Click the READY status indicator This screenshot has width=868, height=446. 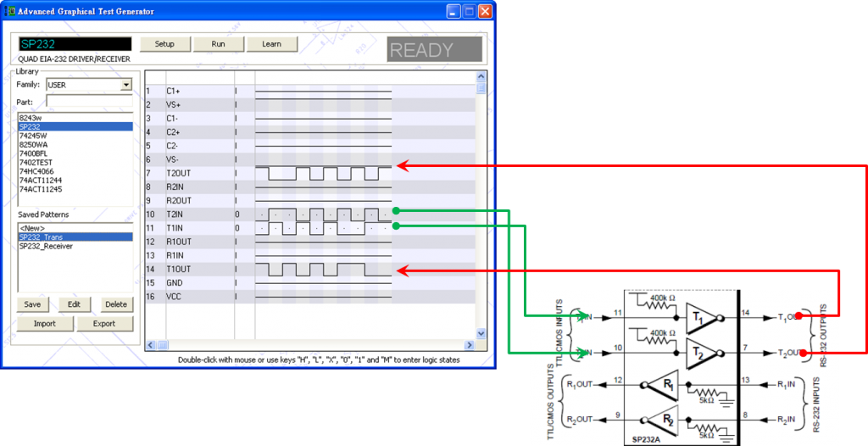(435, 50)
